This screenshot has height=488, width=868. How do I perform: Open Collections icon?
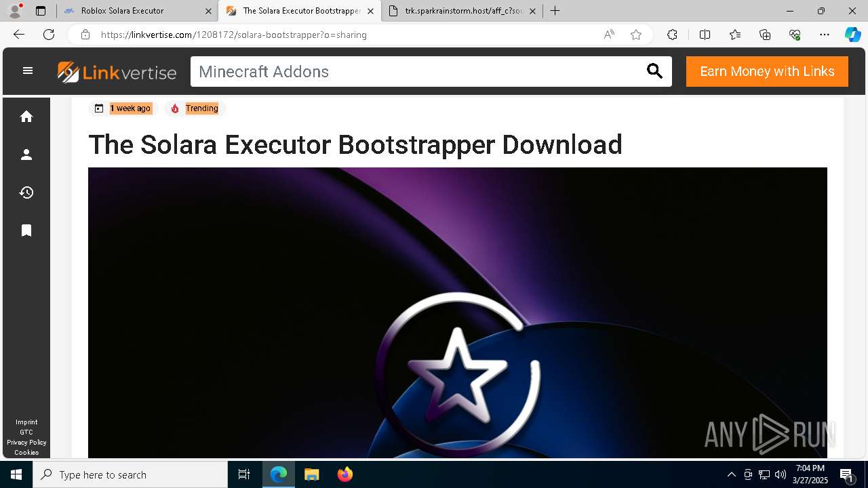click(x=765, y=35)
